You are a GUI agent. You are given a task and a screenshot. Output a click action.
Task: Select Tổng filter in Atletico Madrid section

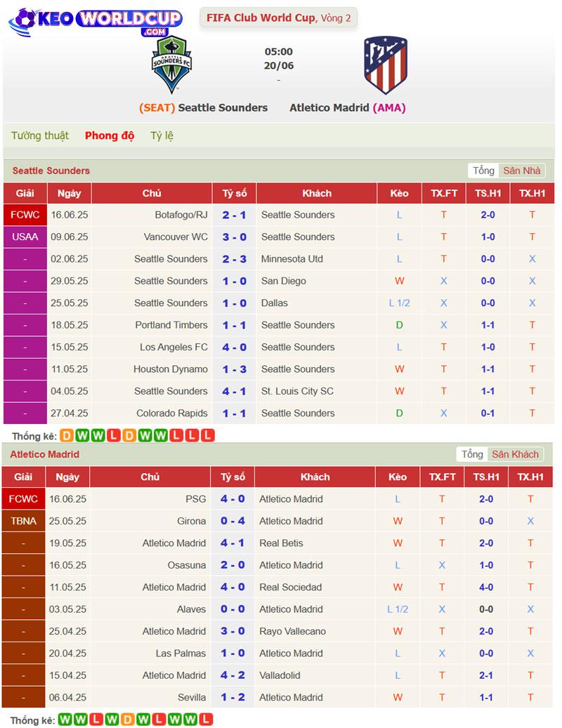tap(472, 454)
